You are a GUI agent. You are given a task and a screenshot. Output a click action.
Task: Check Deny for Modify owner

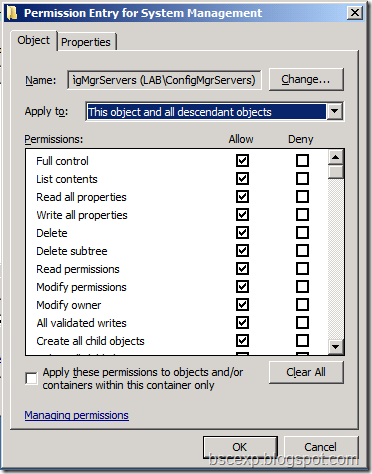[x=302, y=305]
